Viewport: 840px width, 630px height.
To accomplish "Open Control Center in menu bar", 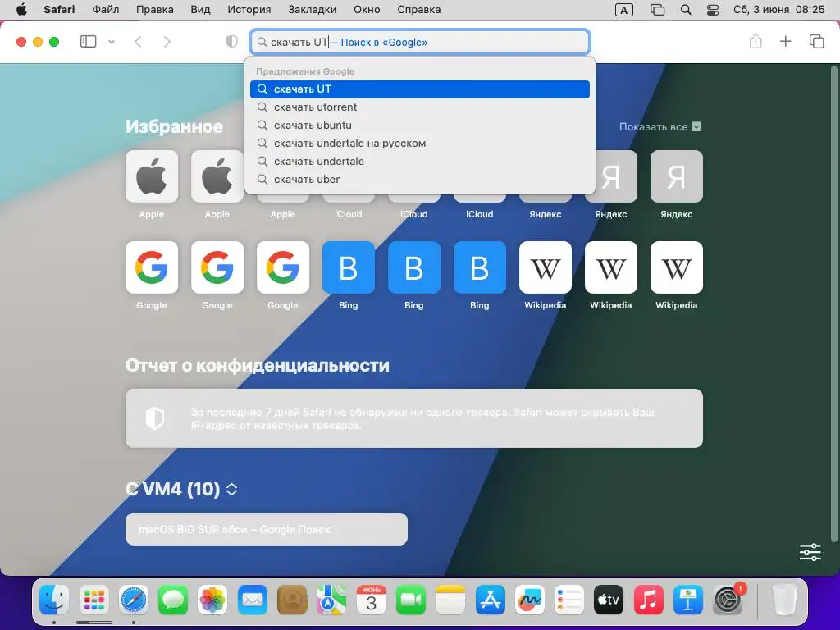I will tap(713, 10).
